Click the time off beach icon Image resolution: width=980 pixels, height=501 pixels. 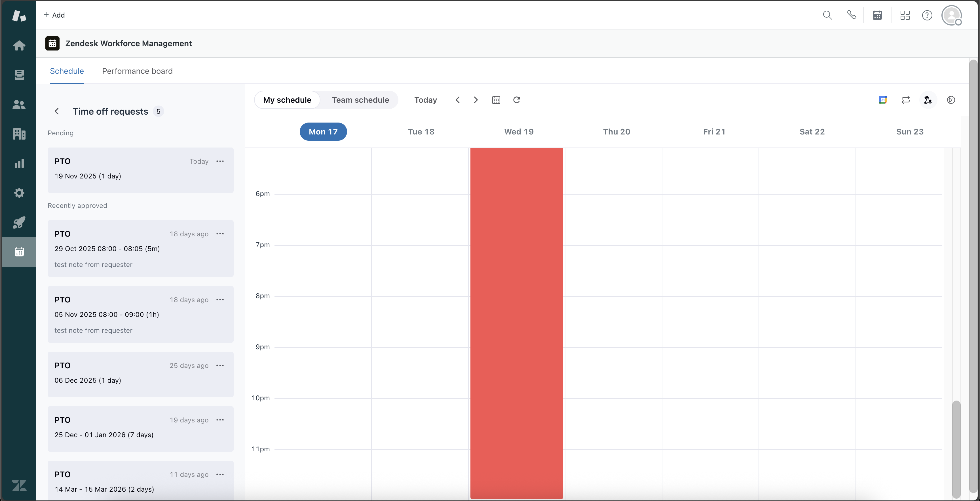pos(928,100)
